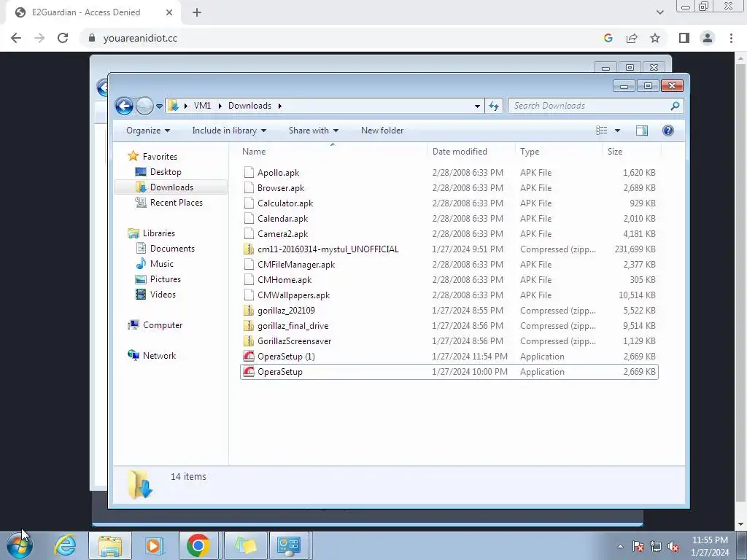Screen dimensions: 747x560
Task: Select the OperaSetup (1) application icon
Action: tap(249, 356)
